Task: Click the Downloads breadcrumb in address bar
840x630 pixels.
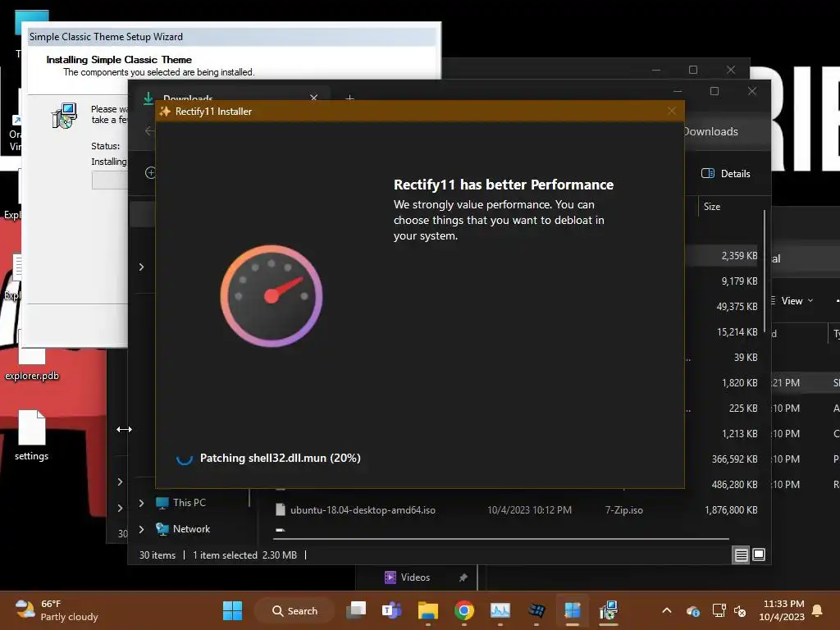Action: tap(711, 132)
